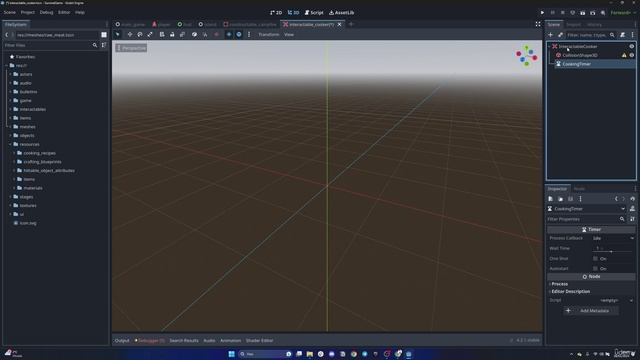Toggle the use local space icon
The height and width of the screenshot is (360, 640).
click(x=194, y=35)
